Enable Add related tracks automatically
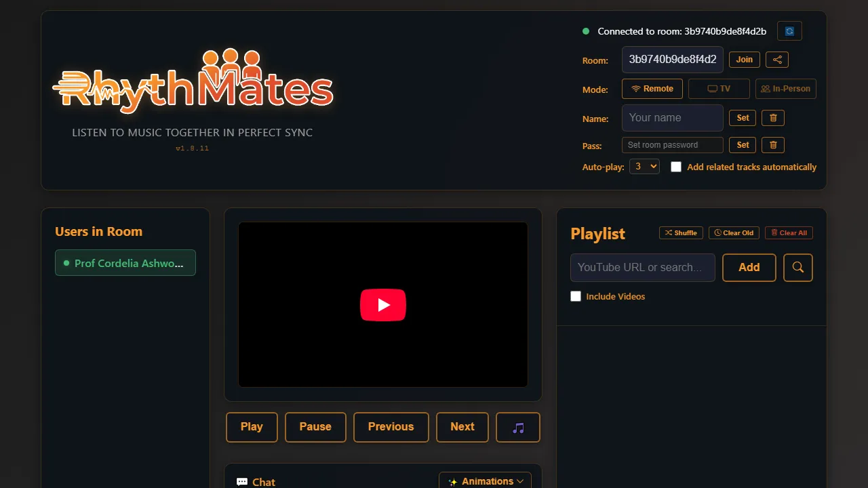 [676, 167]
